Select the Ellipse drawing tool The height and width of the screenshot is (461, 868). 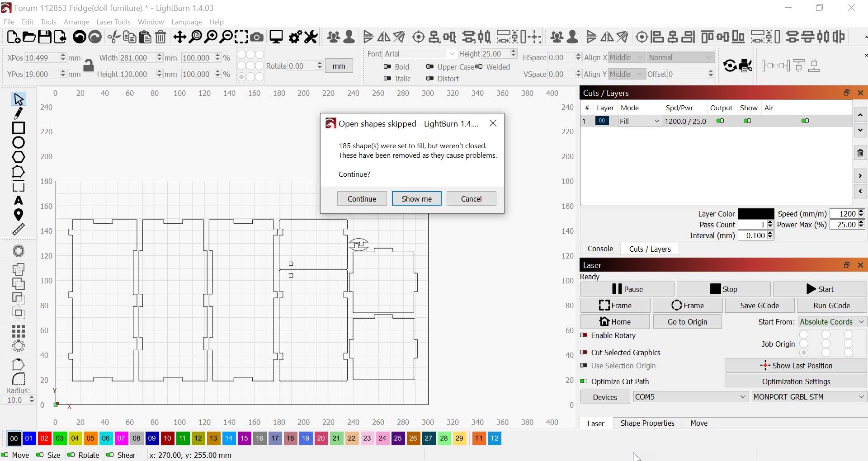pos(19,142)
